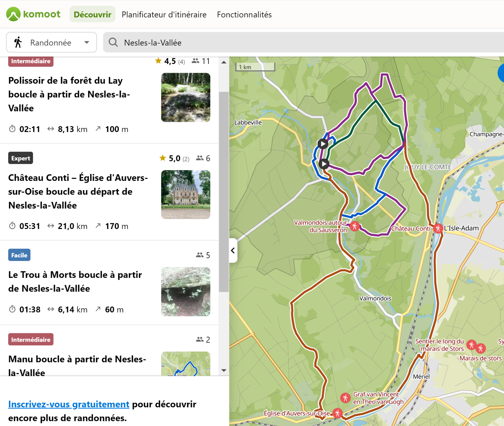View the Trou à Morts cave thumbnail

pyautogui.click(x=186, y=292)
